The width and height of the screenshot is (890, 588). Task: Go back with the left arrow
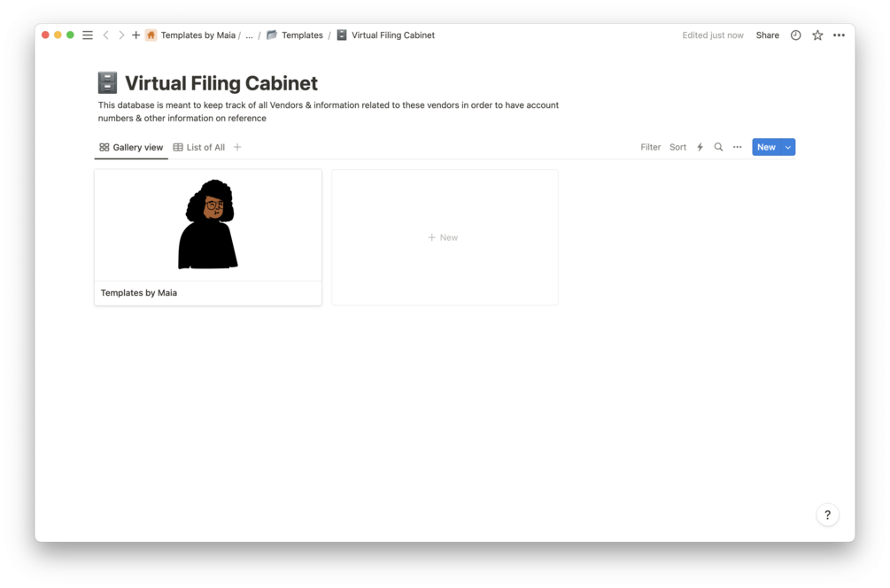[x=105, y=35]
